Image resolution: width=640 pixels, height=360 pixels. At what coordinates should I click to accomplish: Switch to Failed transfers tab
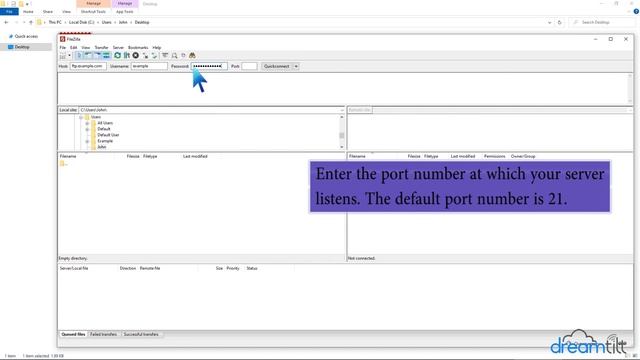103,334
